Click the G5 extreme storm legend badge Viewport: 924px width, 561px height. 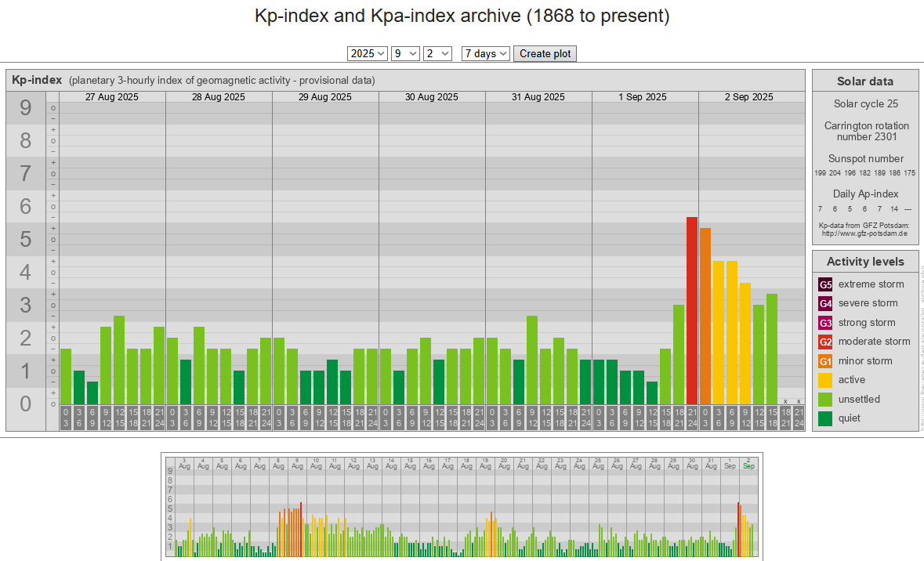click(825, 284)
